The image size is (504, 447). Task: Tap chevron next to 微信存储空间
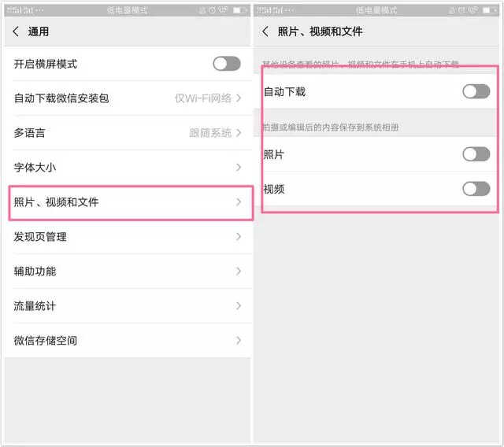coord(239,341)
